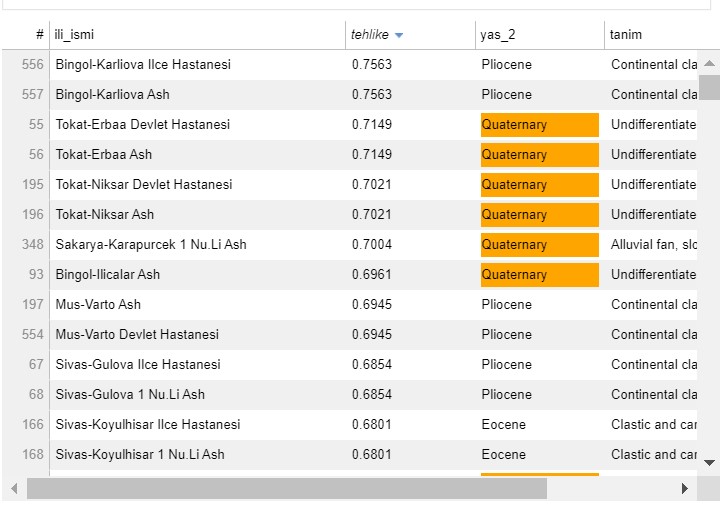Click the orange Quaternary cell for Bingol-Ilicalar Ash
Screen dimensions: 720x508
539,275
